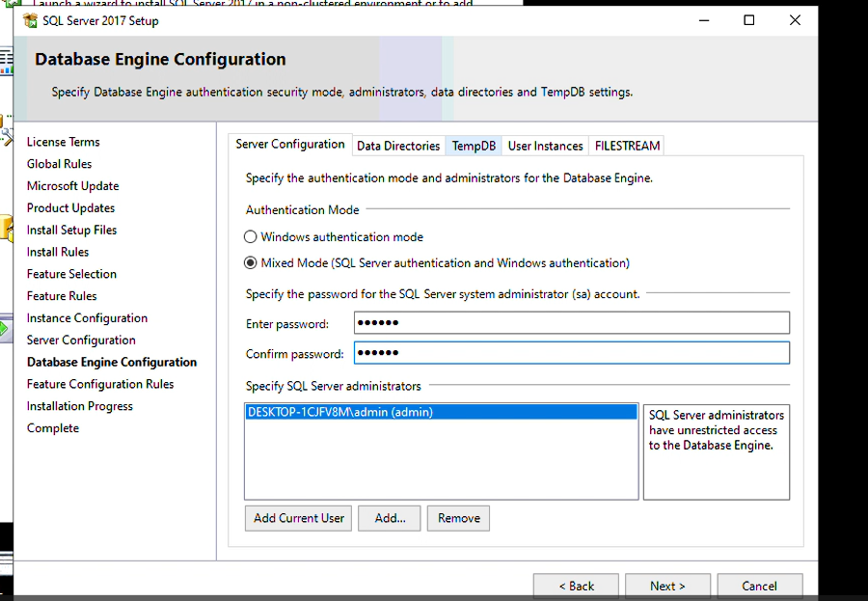The width and height of the screenshot is (868, 601).
Task: Switch to the User Instances tab
Action: click(545, 146)
